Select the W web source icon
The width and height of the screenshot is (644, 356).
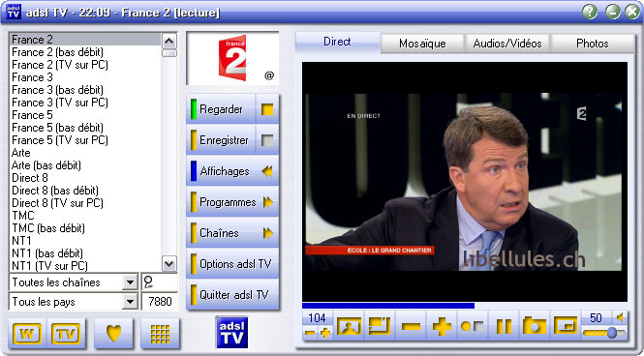coord(27,333)
